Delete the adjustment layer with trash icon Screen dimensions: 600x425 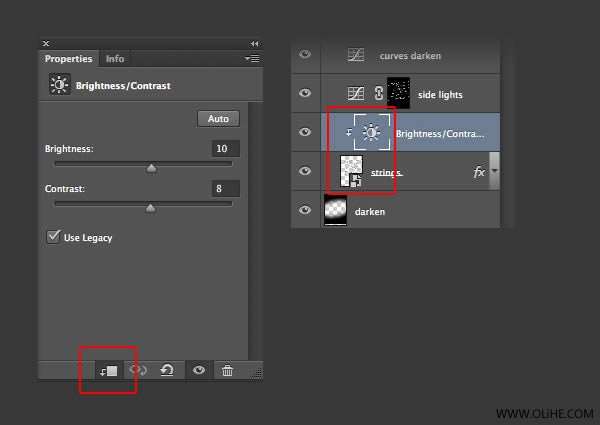coord(227,370)
